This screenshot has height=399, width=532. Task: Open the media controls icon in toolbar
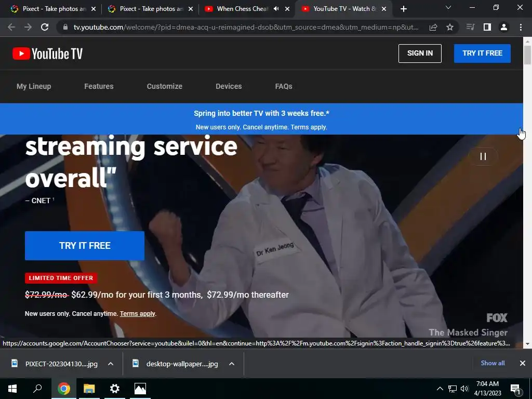coord(470,27)
